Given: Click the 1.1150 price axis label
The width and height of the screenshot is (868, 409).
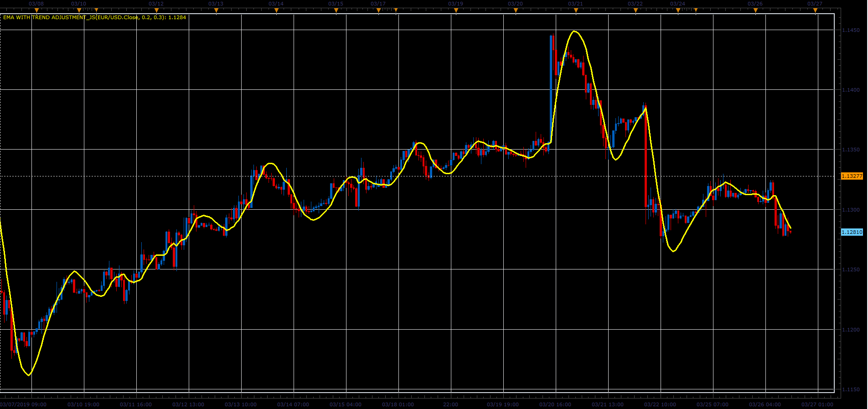Looking at the screenshot, I should coord(851,389).
